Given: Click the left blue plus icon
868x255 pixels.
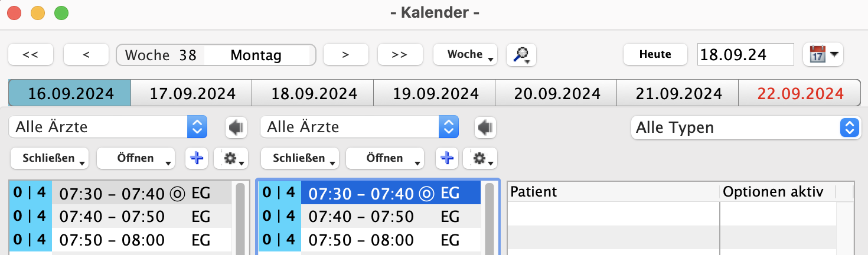Looking at the screenshot, I should [197, 158].
